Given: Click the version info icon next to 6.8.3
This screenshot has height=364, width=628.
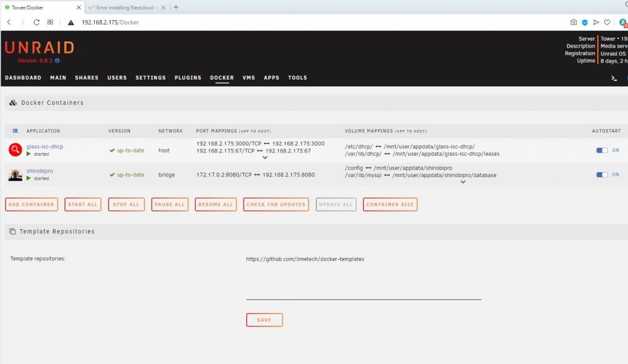Looking at the screenshot, I should coord(57,60).
